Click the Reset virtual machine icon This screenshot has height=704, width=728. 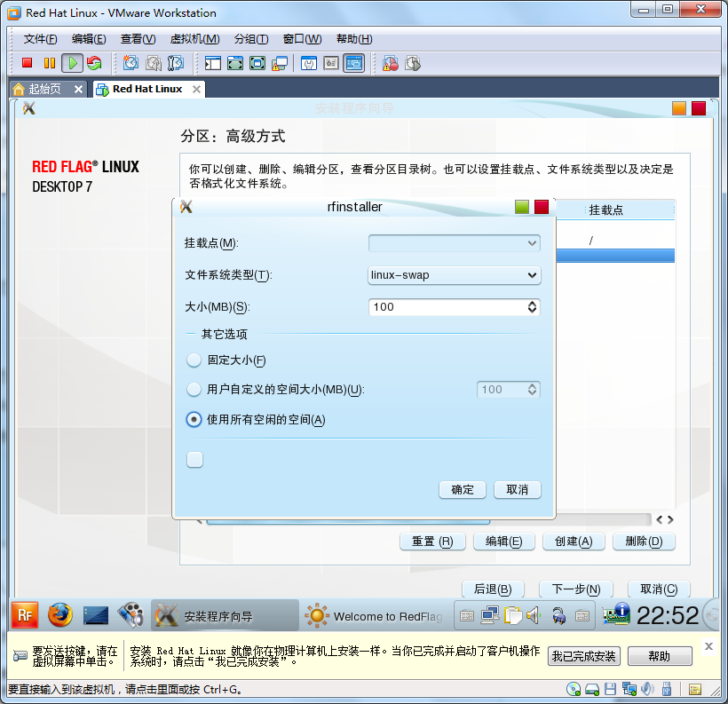94,63
